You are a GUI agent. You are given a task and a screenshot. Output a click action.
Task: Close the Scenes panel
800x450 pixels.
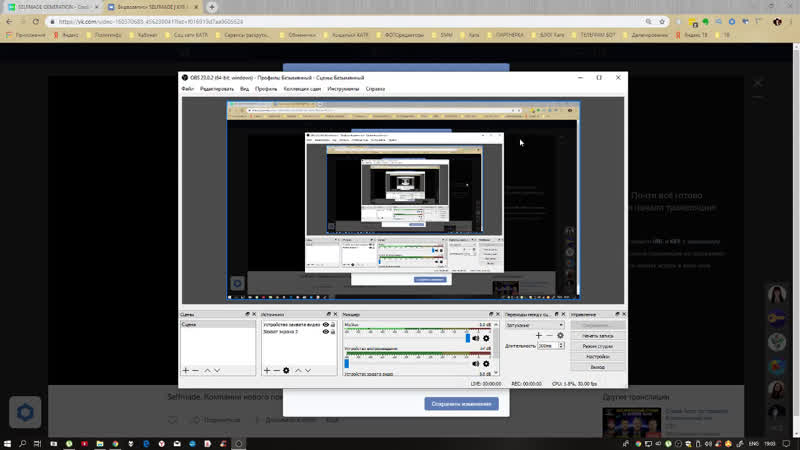254,314
